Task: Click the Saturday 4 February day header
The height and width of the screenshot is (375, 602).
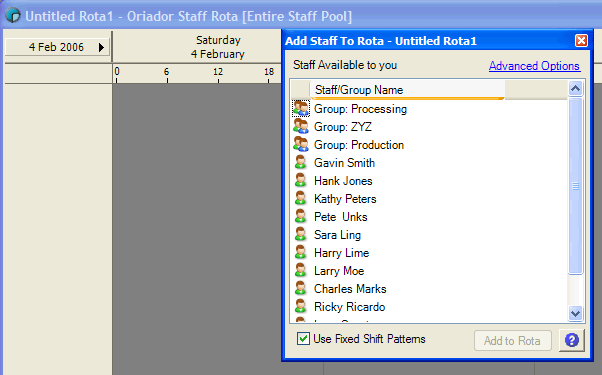Action: point(218,47)
